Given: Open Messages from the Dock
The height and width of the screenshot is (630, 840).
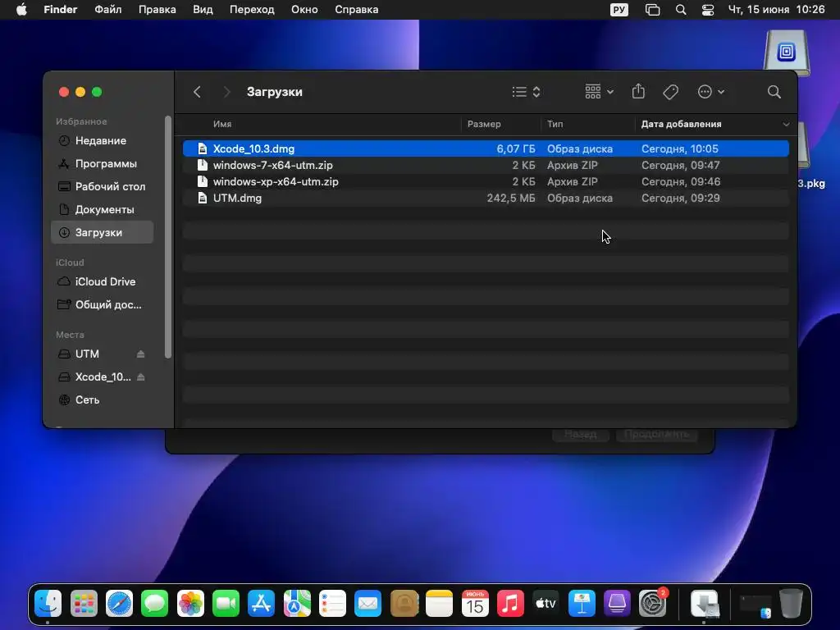Looking at the screenshot, I should [155, 604].
